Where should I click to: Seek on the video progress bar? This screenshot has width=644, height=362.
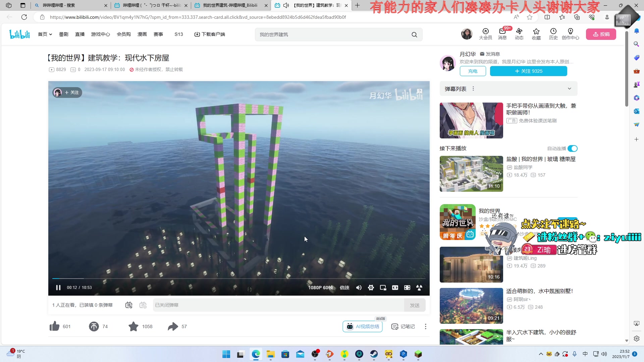(239, 279)
